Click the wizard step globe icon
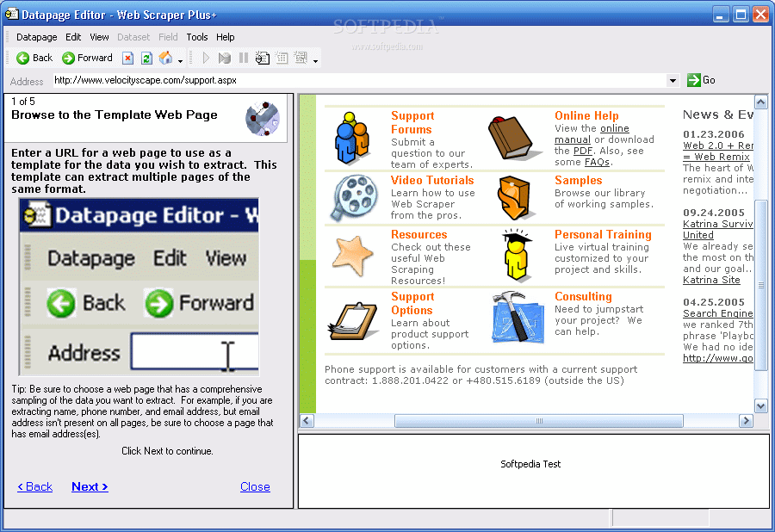Viewport: 775px width, 532px height. (263, 119)
